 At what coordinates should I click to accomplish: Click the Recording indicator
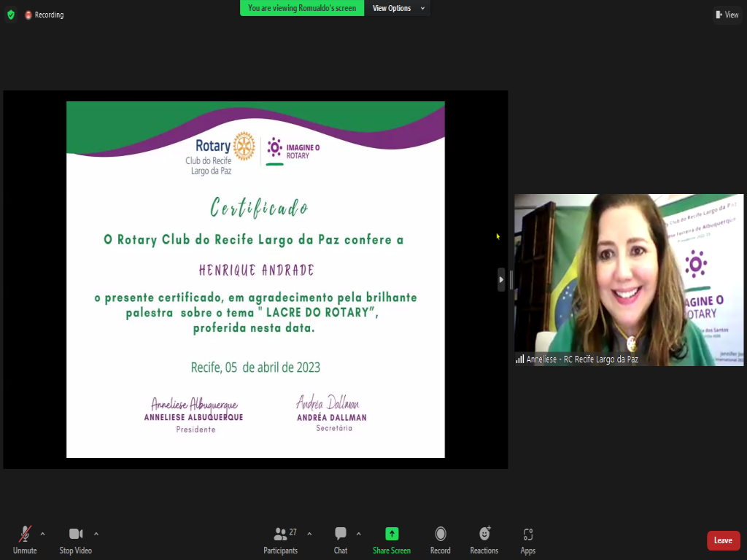pos(44,15)
